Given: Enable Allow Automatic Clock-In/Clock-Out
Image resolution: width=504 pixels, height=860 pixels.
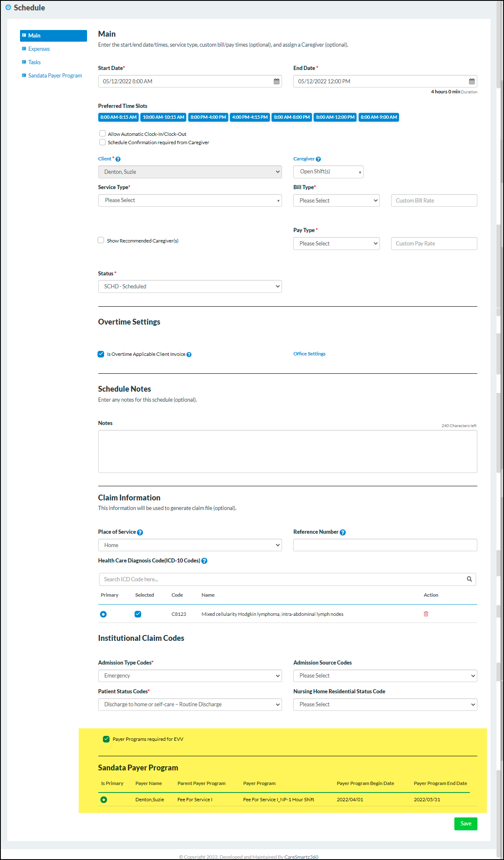Looking at the screenshot, I should coord(102,134).
